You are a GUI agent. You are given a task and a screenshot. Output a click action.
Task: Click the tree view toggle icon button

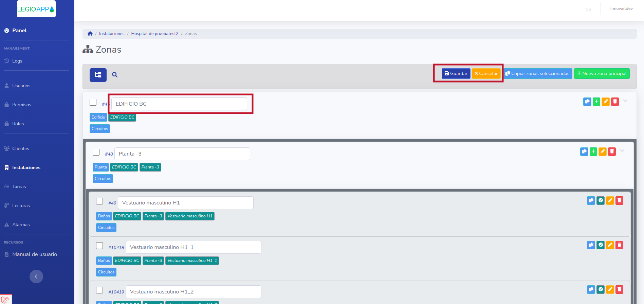click(x=98, y=75)
